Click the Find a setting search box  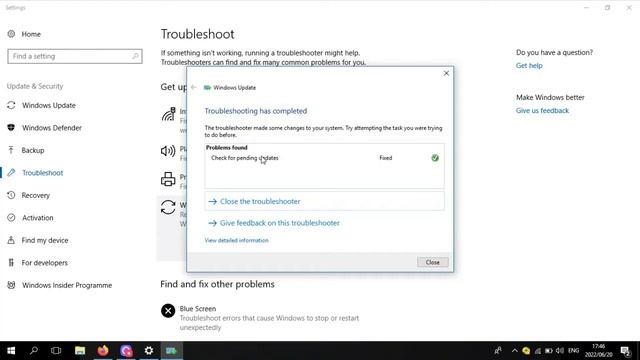click(75, 56)
